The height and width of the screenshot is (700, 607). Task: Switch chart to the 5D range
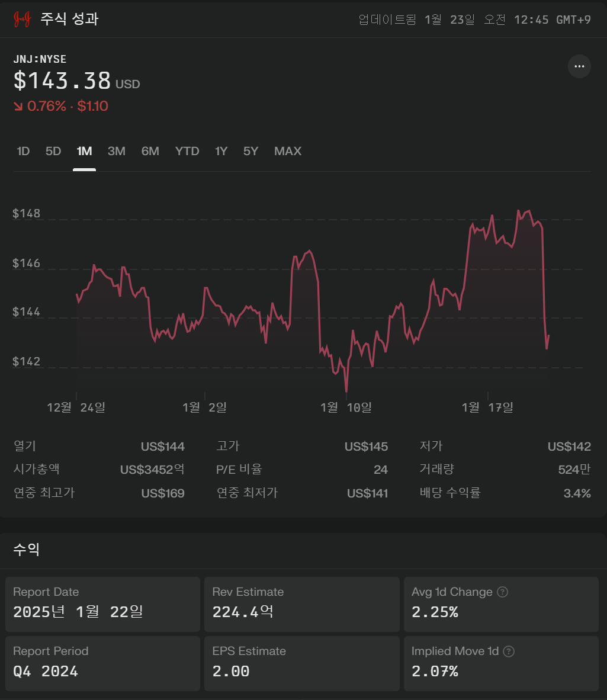click(53, 152)
